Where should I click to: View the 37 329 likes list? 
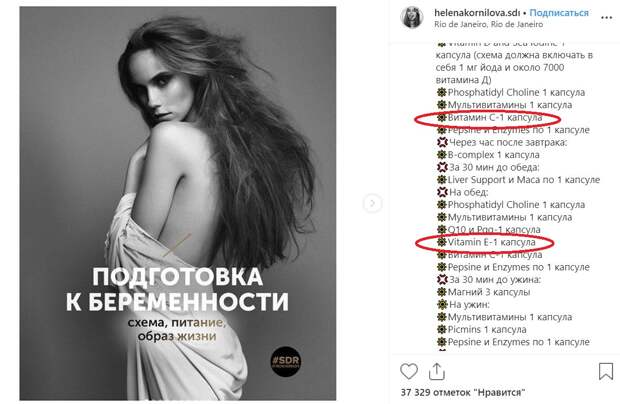463,393
